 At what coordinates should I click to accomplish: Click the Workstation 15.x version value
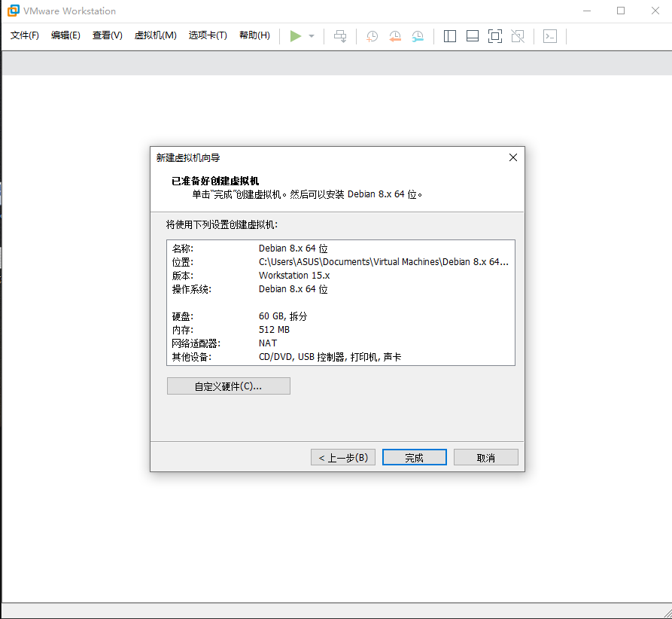click(294, 276)
